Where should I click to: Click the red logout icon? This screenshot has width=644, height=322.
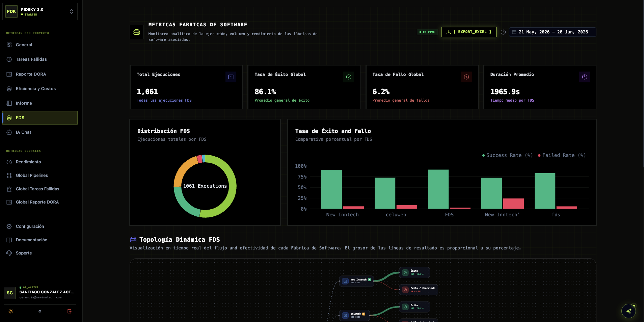[70, 311]
